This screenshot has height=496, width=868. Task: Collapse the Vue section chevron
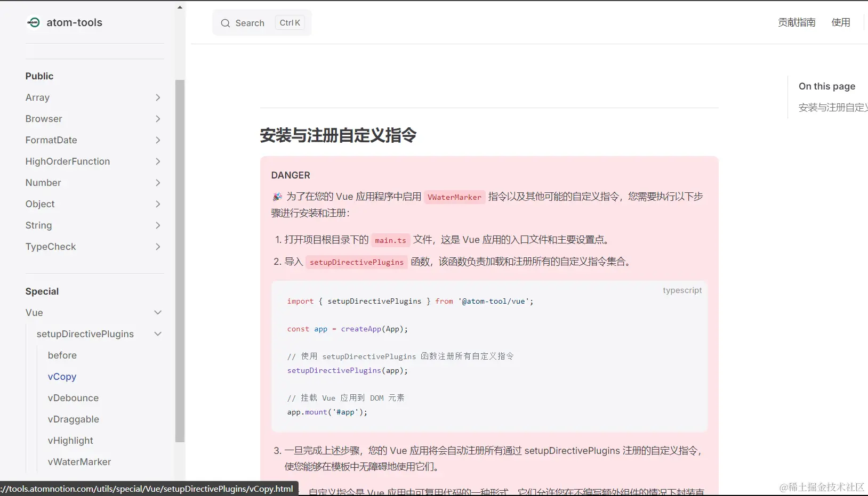[158, 313]
